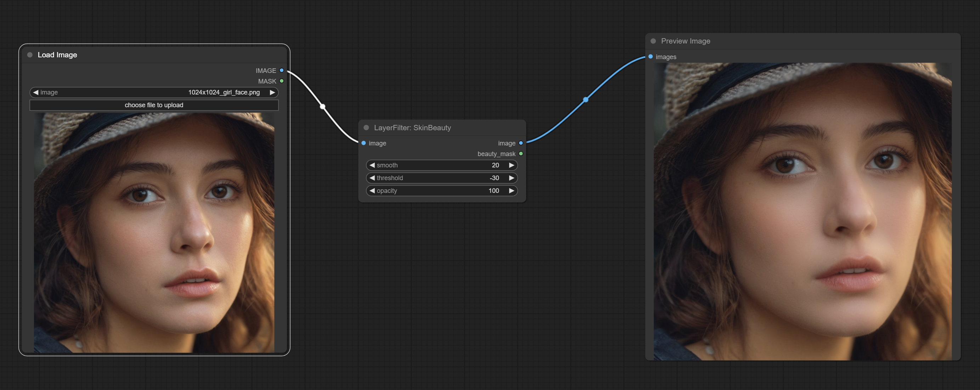This screenshot has width=980, height=390.
Task: Click the opacity value slider field
Action: pyautogui.click(x=441, y=190)
